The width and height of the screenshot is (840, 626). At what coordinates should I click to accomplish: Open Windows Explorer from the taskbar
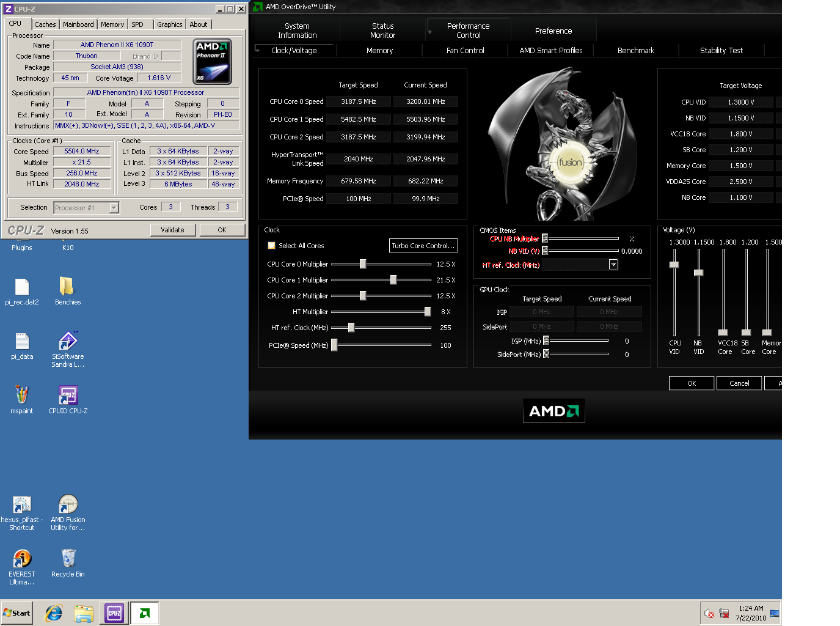[84, 613]
